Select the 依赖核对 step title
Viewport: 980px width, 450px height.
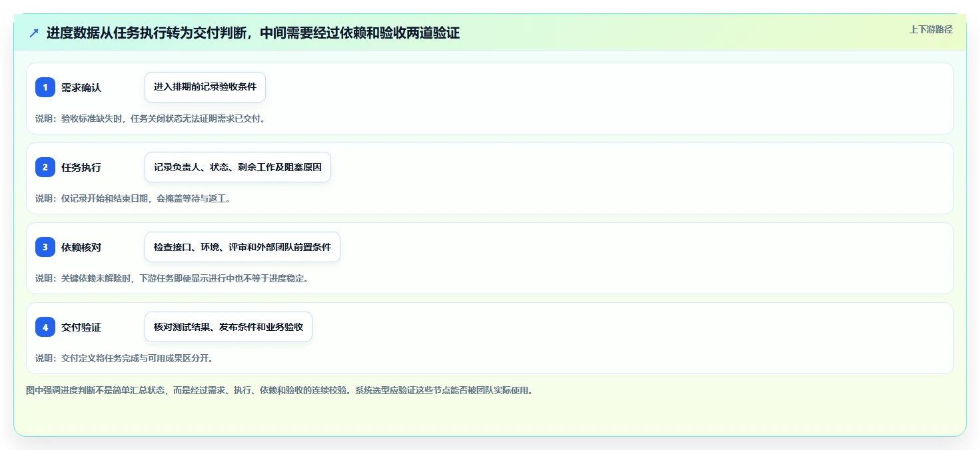(x=81, y=247)
